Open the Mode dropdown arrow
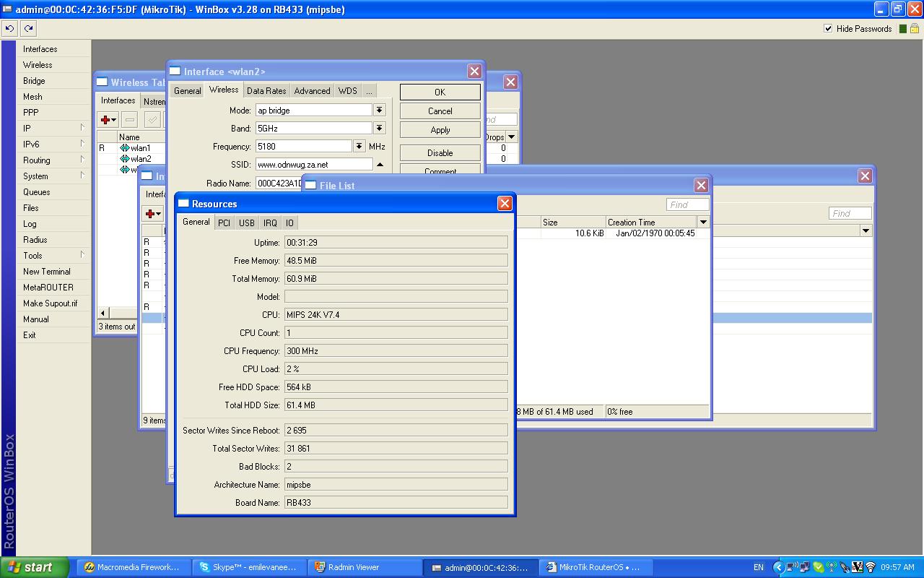The width and height of the screenshot is (924, 578). click(x=380, y=111)
